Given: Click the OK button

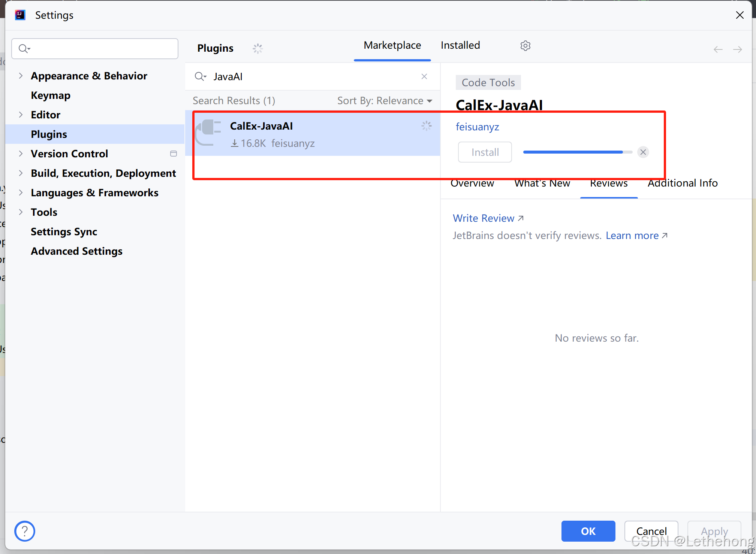Looking at the screenshot, I should [x=588, y=531].
